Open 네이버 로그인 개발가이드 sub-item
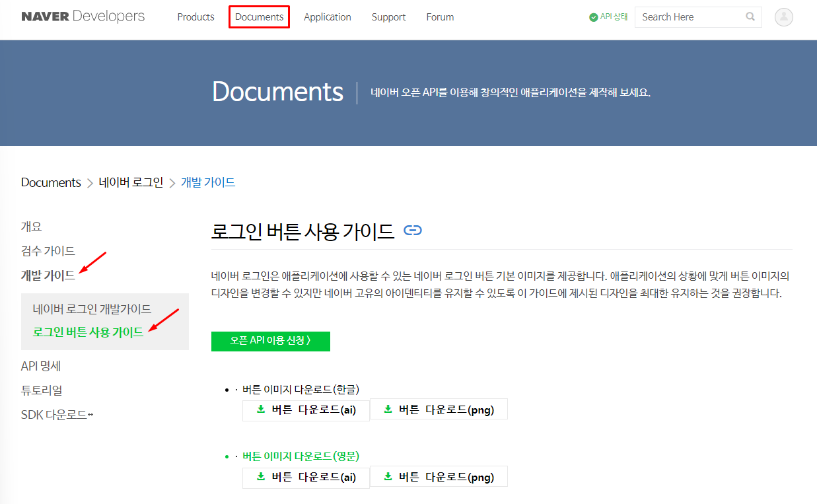 [92, 308]
